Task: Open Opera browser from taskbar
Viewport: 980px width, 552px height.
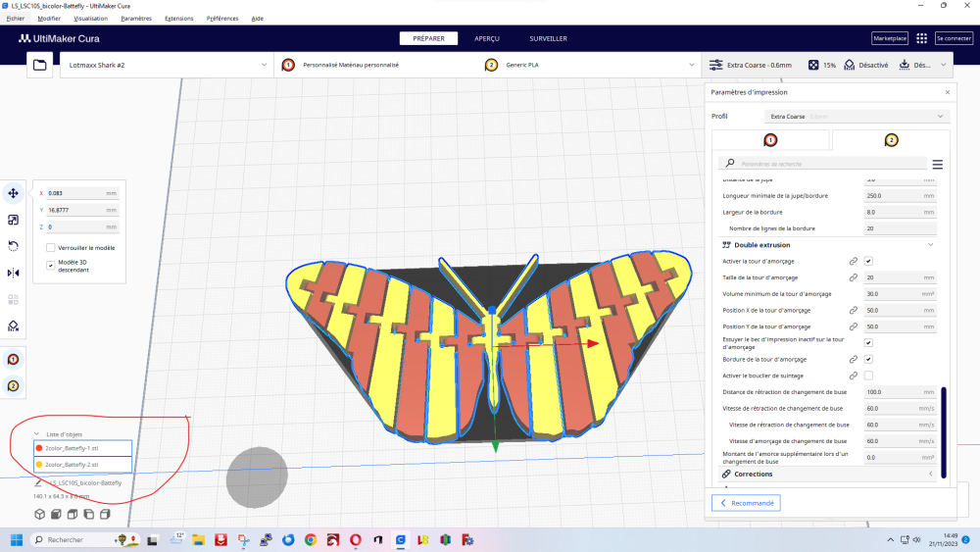Action: point(355,539)
